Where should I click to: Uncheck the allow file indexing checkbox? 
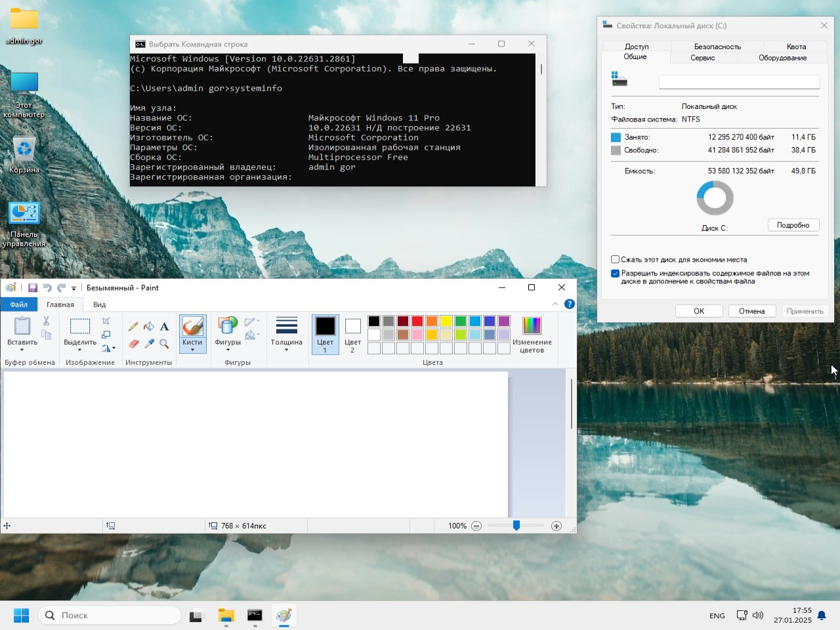click(x=616, y=274)
